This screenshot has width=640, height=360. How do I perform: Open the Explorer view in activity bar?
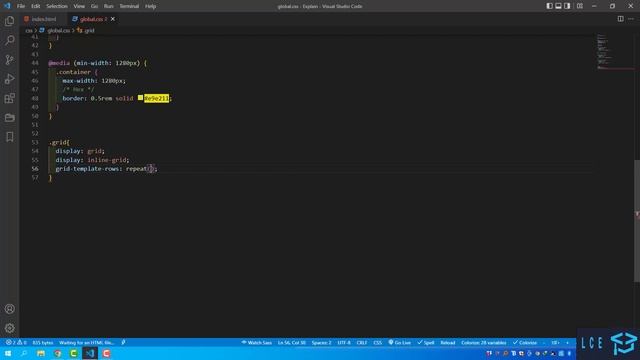pos(9,21)
